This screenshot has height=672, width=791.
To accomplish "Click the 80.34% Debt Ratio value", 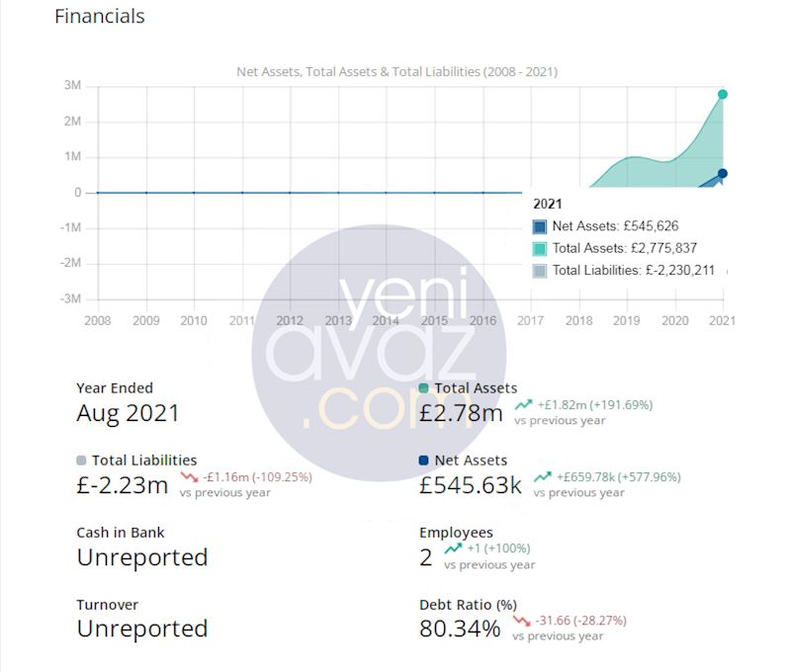I will point(460,629).
